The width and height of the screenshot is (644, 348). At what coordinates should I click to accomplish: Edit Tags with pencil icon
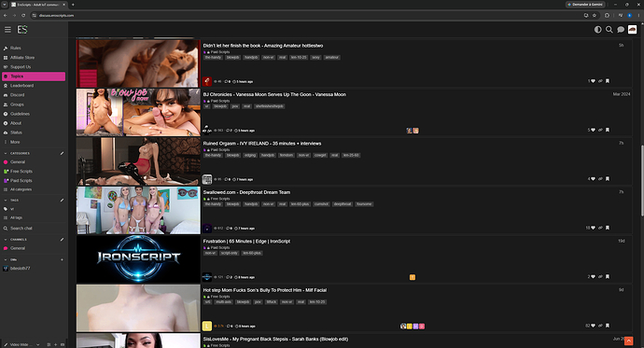point(62,201)
